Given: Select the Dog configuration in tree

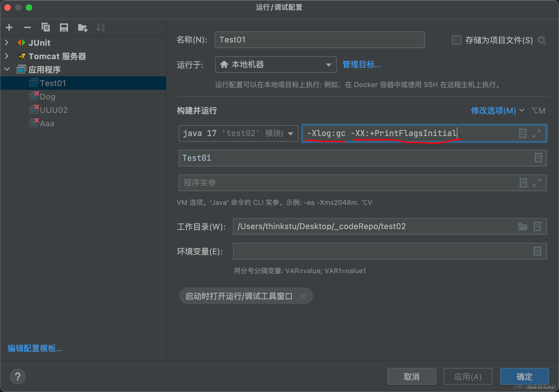Looking at the screenshot, I should [x=48, y=97].
